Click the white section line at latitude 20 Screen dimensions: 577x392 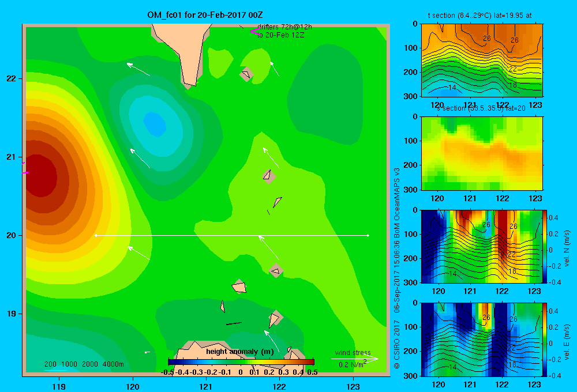pyautogui.click(x=232, y=235)
